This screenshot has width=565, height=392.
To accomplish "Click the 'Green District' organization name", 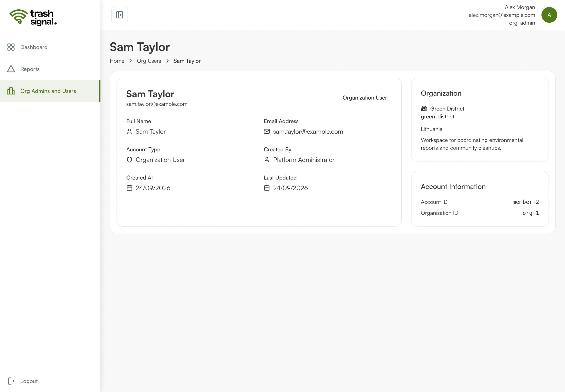I will [x=447, y=109].
